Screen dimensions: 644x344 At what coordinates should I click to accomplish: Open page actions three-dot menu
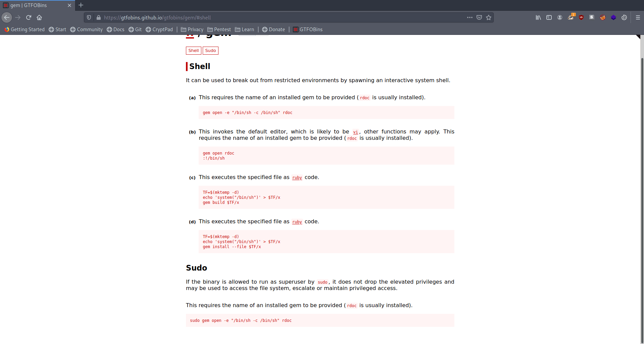click(469, 17)
